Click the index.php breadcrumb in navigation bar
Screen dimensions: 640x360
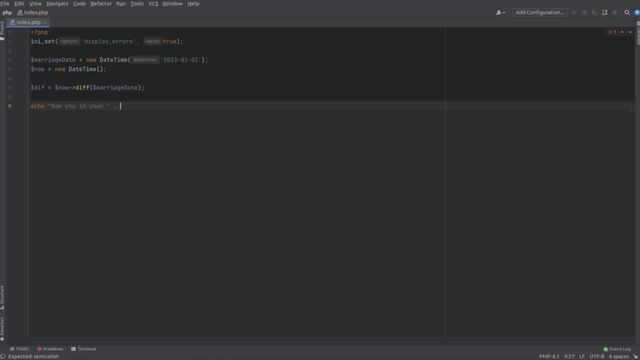click(x=33, y=13)
